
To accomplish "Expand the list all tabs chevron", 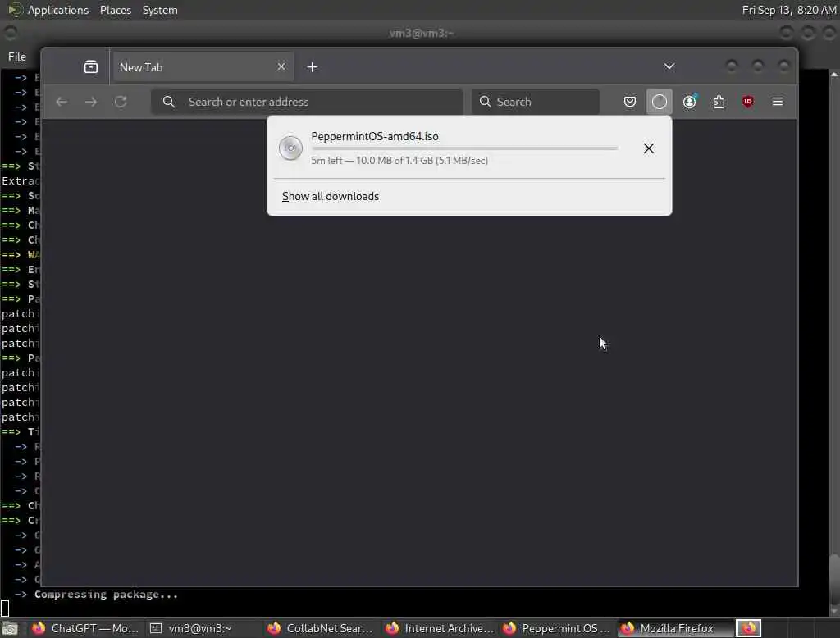I will (x=669, y=66).
